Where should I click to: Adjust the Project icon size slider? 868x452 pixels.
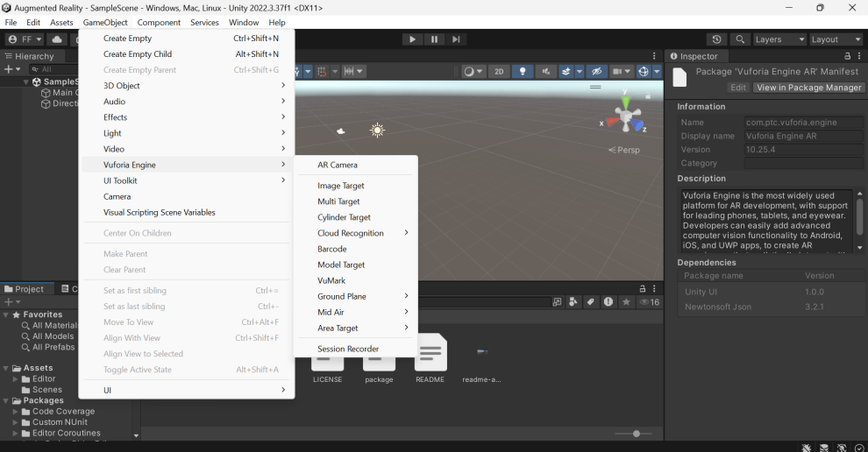click(x=635, y=434)
